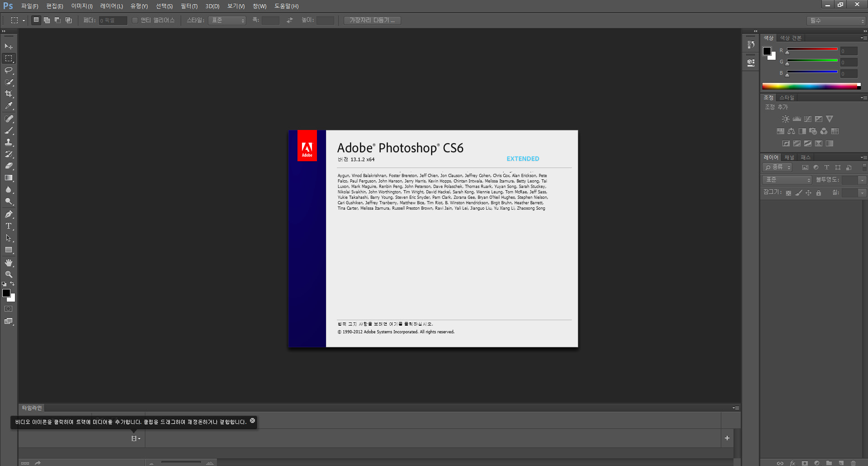Add a Levels adjustment
The width and height of the screenshot is (868, 466).
(797, 119)
